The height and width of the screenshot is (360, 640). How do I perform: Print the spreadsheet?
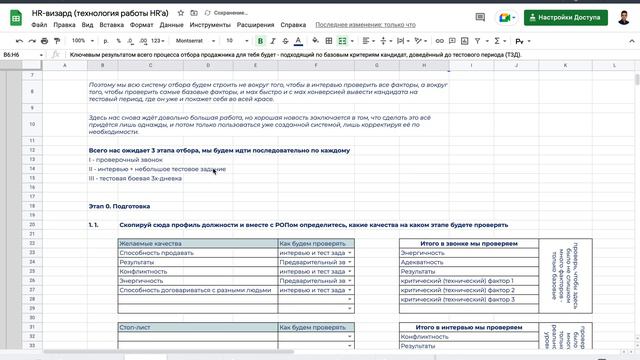click(44, 41)
